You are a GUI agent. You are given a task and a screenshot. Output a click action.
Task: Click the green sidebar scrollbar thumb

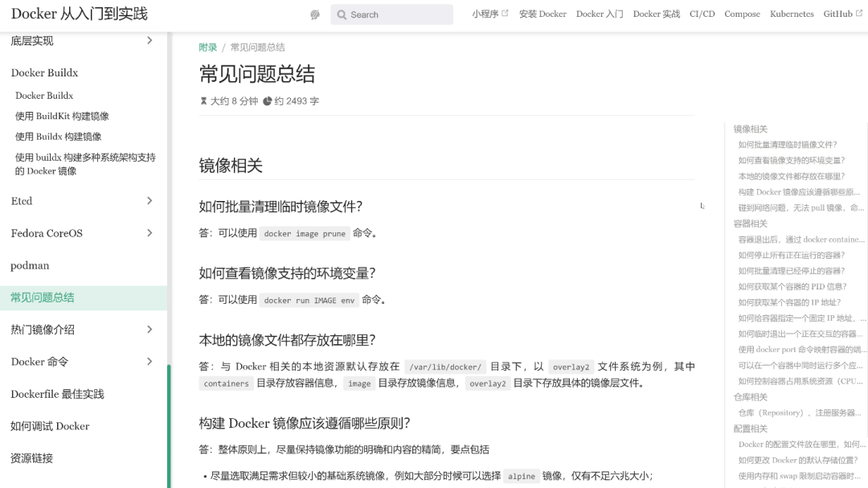click(169, 426)
